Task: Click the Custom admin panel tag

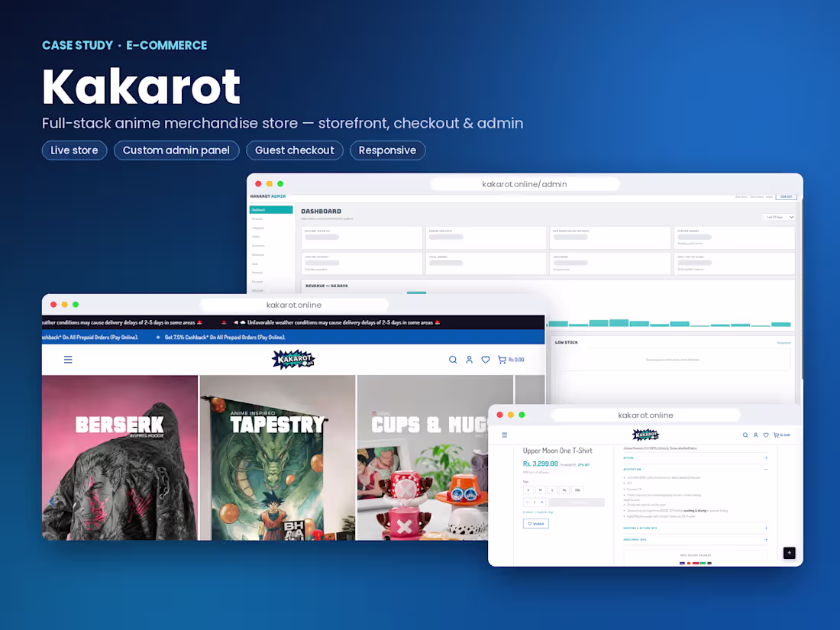Action: (176, 150)
